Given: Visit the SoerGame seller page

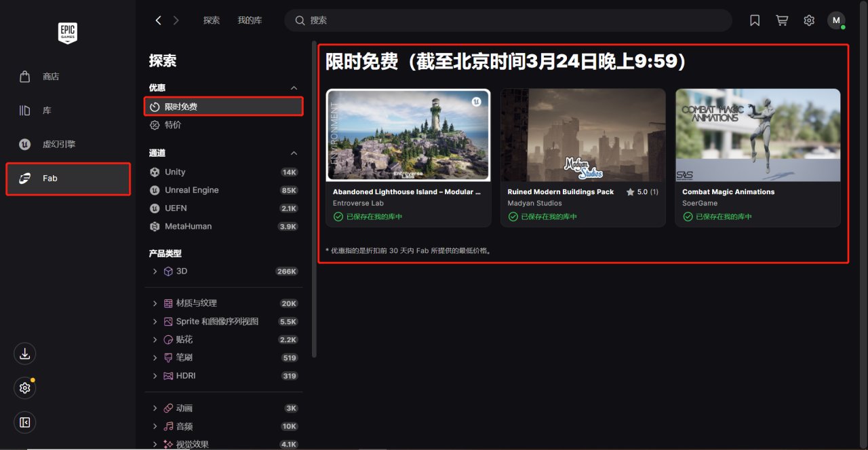Looking at the screenshot, I should pyautogui.click(x=700, y=203).
